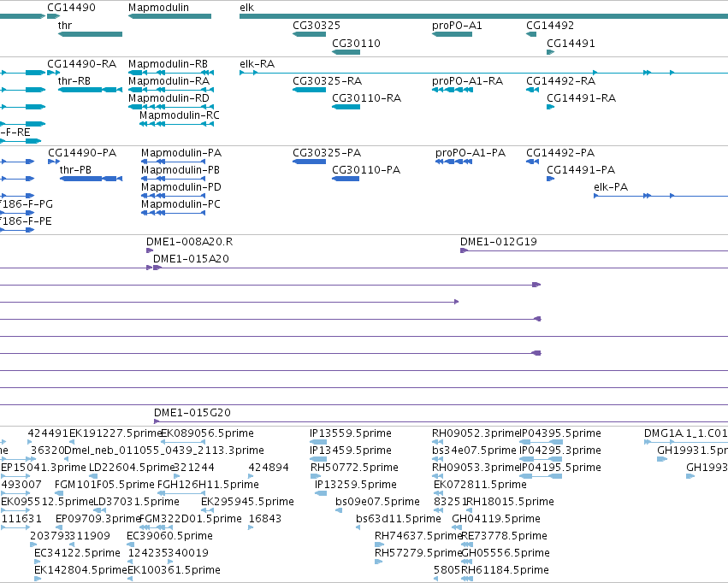This screenshot has height=583, width=728.
Task: Click EST IP04295.3prime
Action: [x=560, y=450]
